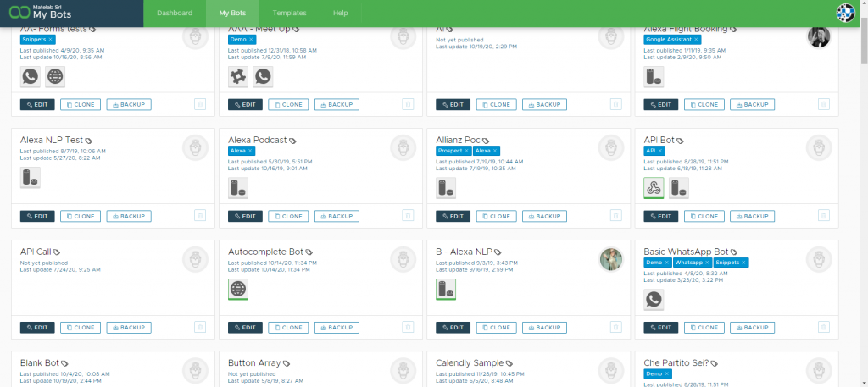Backup the Alexa Flight Booking bot
The width and height of the screenshot is (868, 387).
coord(753,104)
